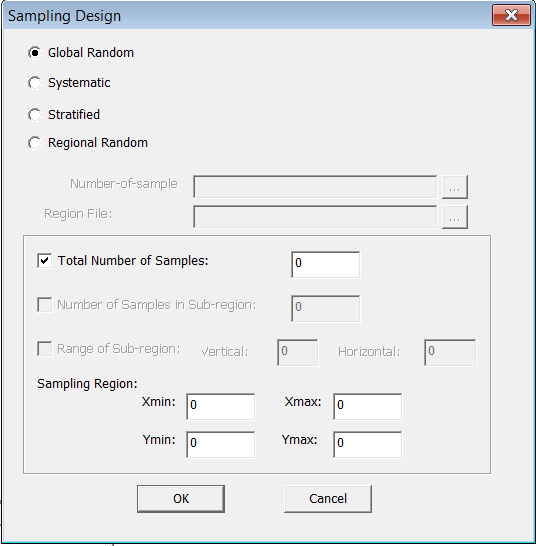Dismiss dialog with the Cancel button

coord(328,499)
